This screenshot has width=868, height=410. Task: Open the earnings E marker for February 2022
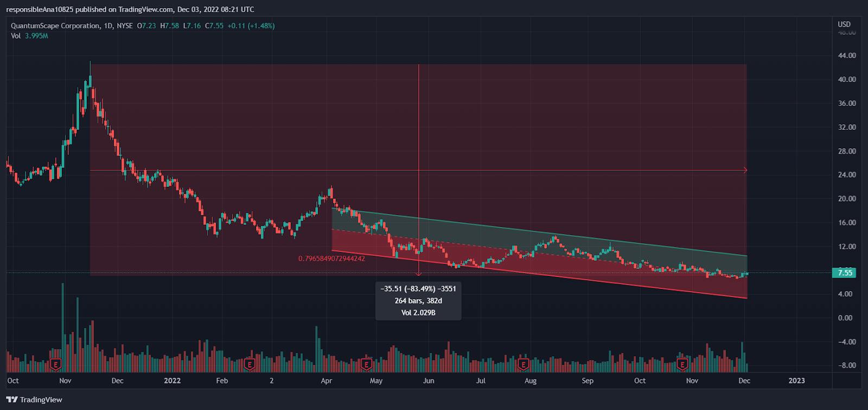[250, 364]
